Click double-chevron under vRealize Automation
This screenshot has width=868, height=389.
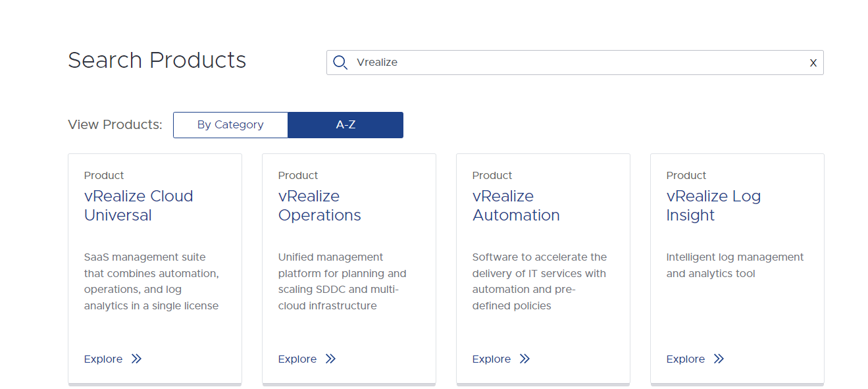coord(524,359)
